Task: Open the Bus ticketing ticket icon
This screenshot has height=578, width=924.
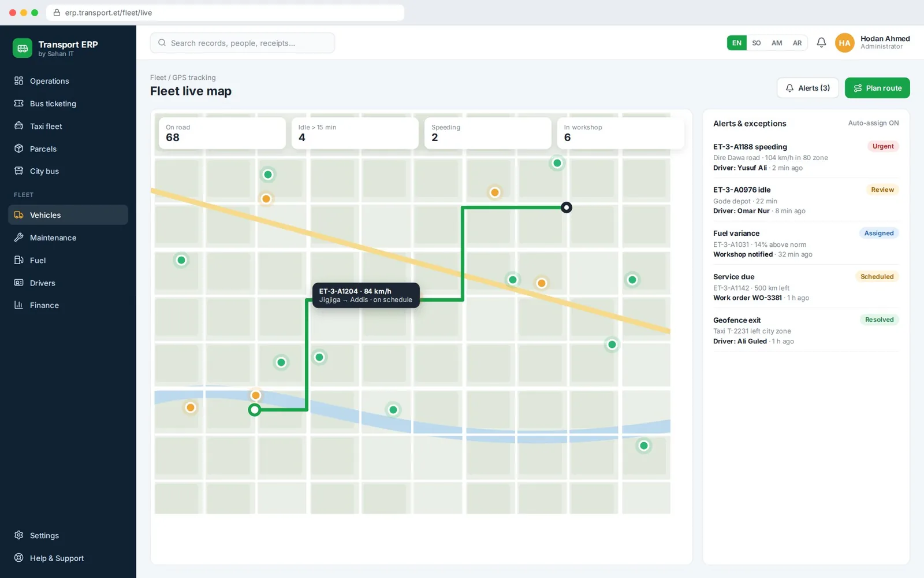Action: (x=19, y=103)
